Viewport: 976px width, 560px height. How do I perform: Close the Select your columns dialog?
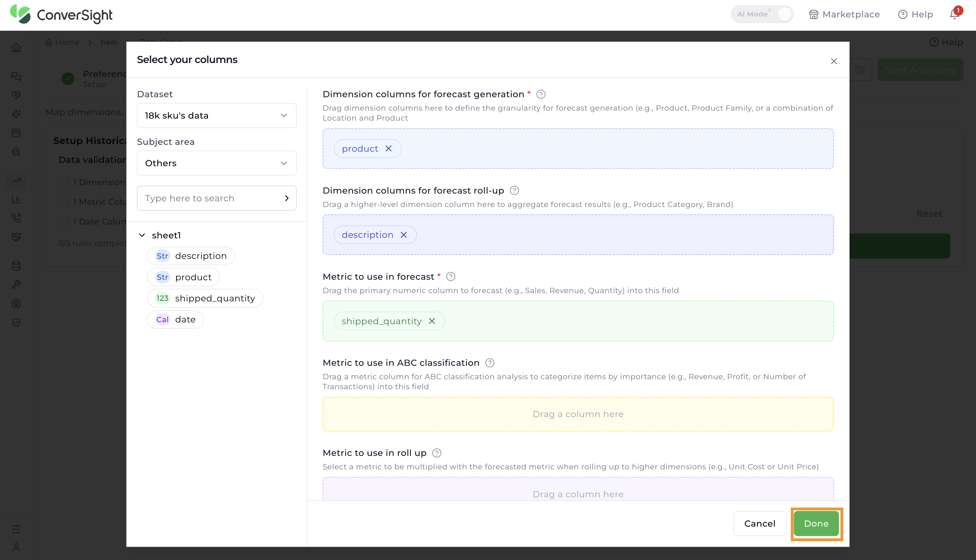(834, 61)
